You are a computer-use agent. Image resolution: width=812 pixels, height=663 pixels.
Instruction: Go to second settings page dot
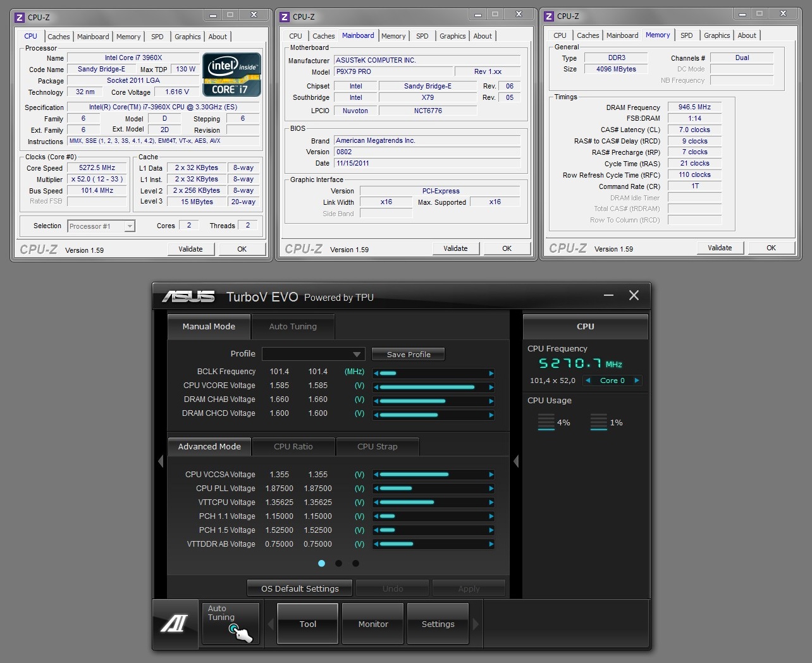[x=338, y=563]
